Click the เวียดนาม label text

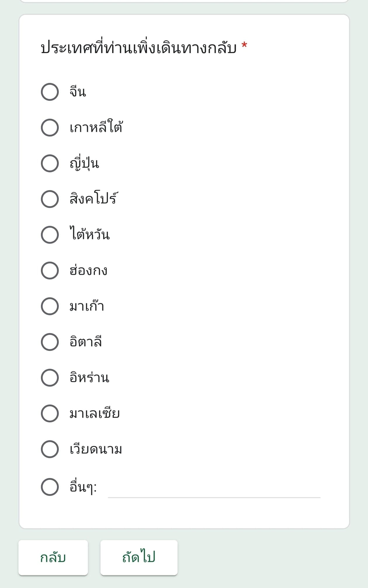pyautogui.click(x=96, y=449)
